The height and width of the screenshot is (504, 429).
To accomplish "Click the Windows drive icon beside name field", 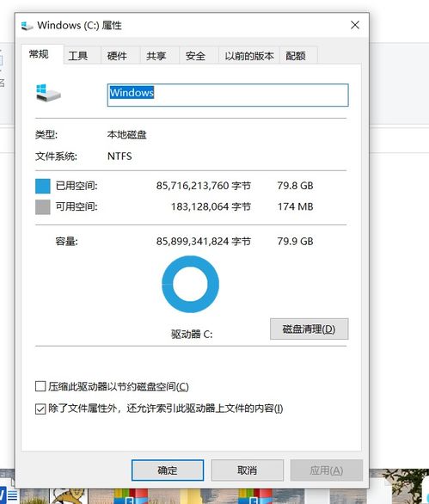I will pos(48,93).
